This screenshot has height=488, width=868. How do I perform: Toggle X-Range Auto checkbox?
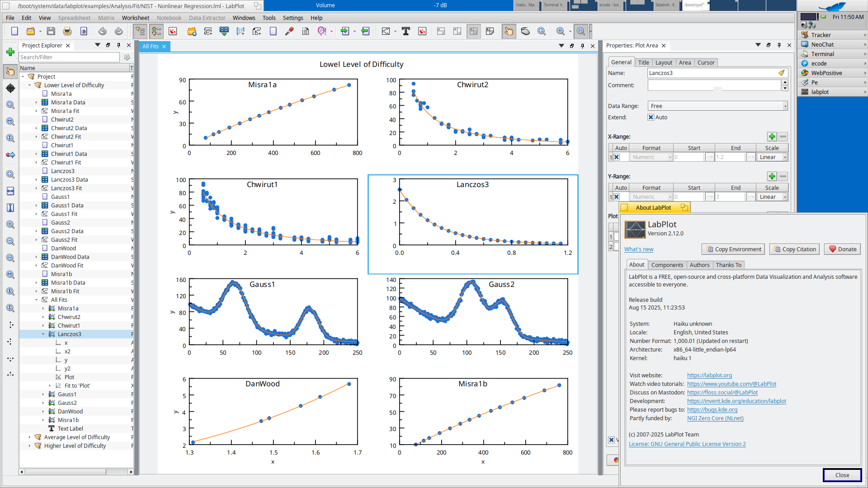click(x=617, y=157)
